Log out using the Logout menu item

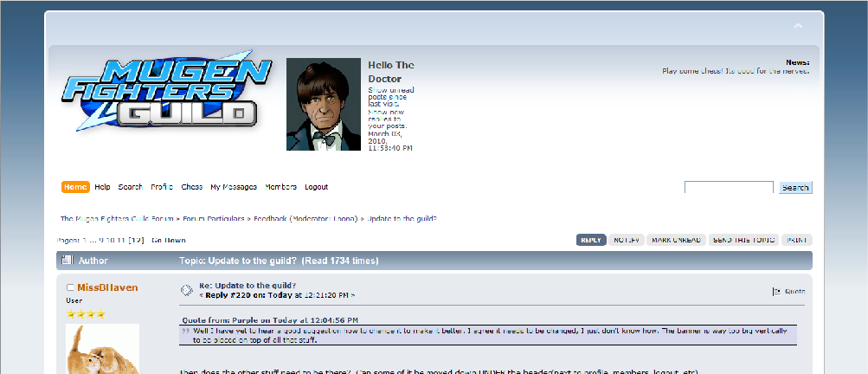(316, 187)
